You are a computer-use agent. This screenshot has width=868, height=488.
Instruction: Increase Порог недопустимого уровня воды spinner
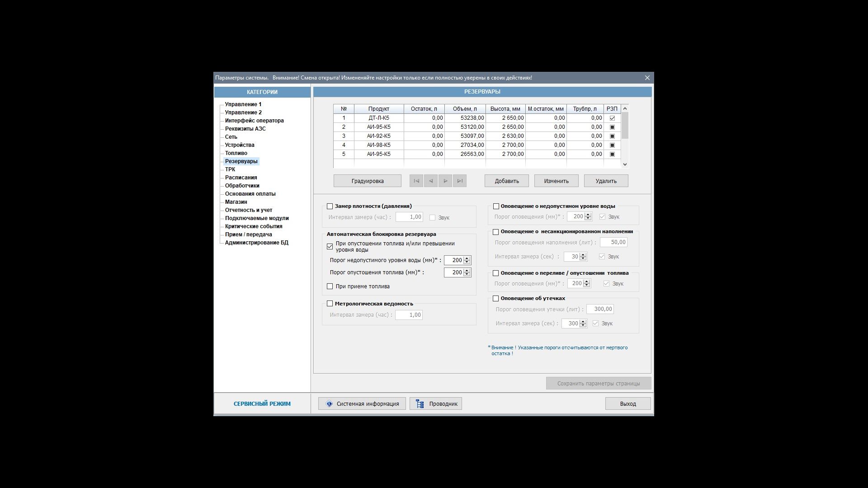(467, 258)
